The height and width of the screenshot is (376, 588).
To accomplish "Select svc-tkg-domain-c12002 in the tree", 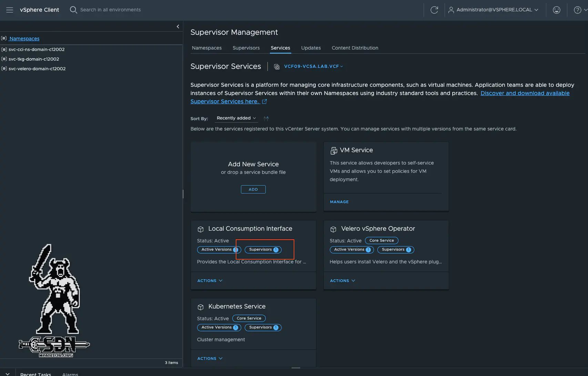I will click(x=34, y=59).
